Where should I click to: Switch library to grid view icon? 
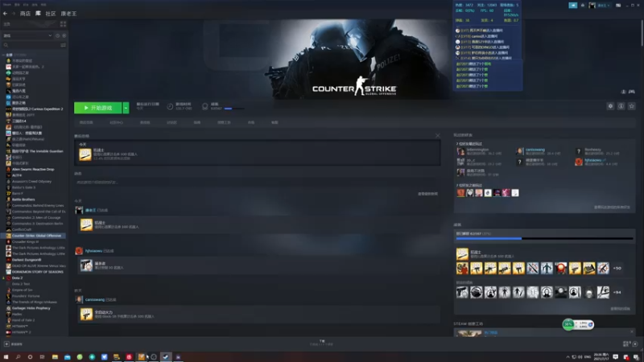[x=64, y=24]
